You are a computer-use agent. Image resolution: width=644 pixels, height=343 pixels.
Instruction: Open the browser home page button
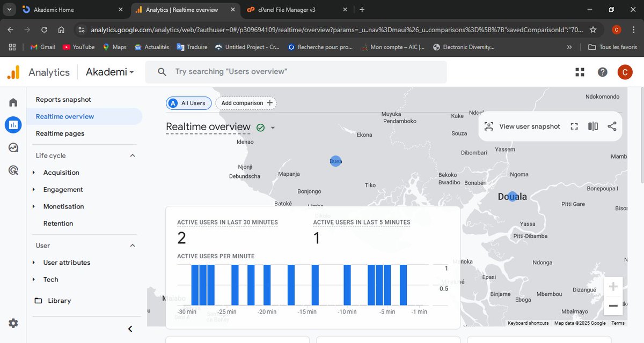61,30
